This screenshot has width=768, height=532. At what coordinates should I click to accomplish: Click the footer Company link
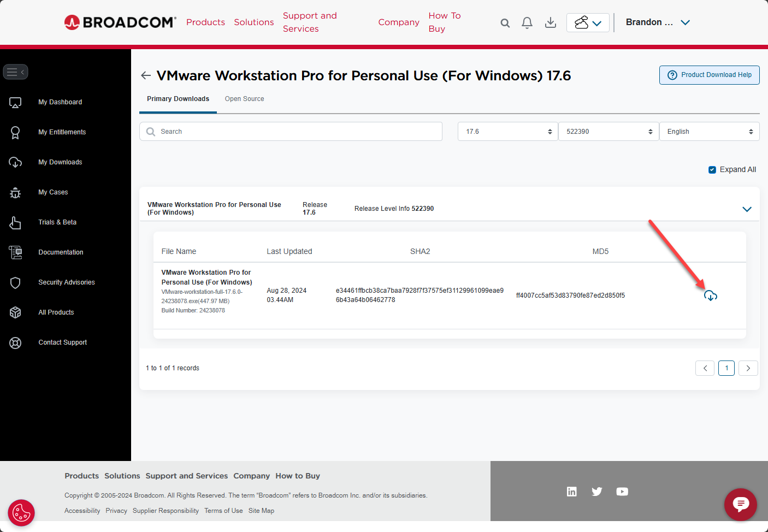(x=252, y=476)
